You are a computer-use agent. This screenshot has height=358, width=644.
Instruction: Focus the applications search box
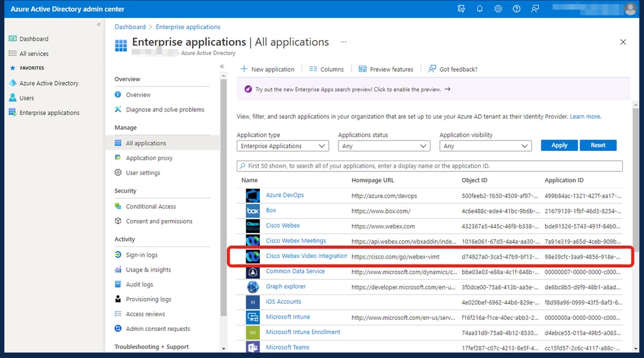pyautogui.click(x=429, y=166)
